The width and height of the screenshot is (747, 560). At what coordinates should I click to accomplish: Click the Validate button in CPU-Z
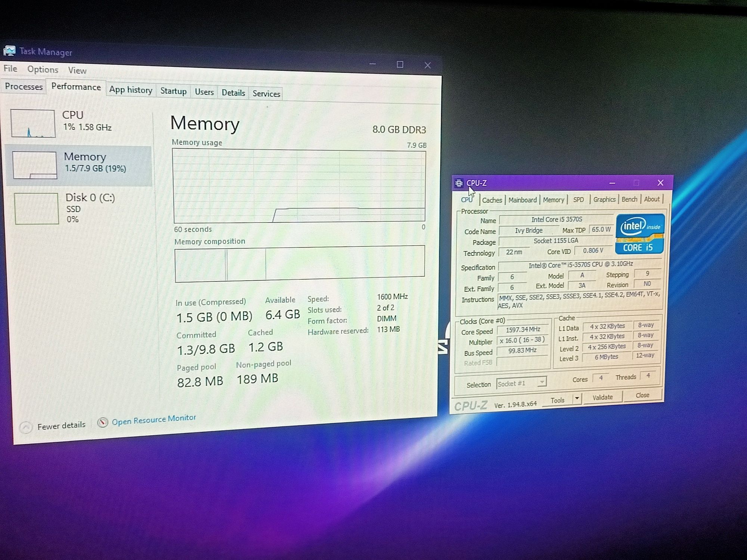(602, 397)
